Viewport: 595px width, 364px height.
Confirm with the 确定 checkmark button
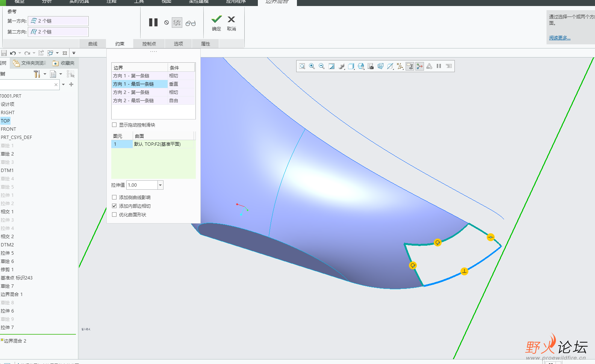pyautogui.click(x=217, y=23)
